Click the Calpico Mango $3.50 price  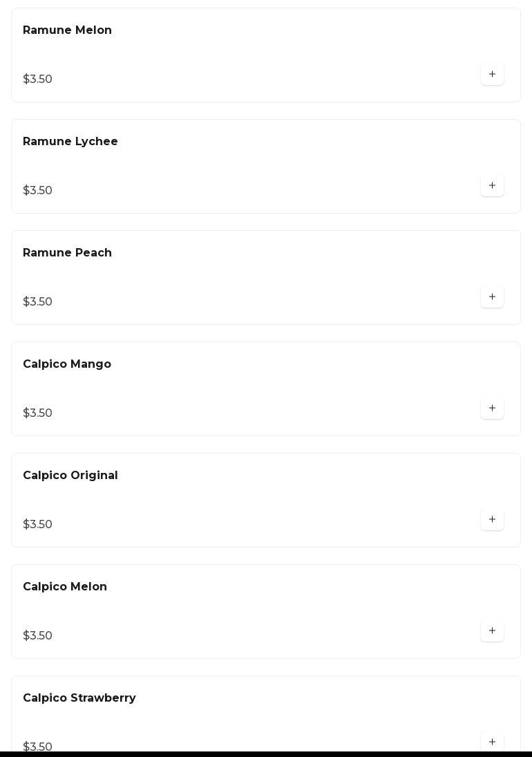click(38, 413)
